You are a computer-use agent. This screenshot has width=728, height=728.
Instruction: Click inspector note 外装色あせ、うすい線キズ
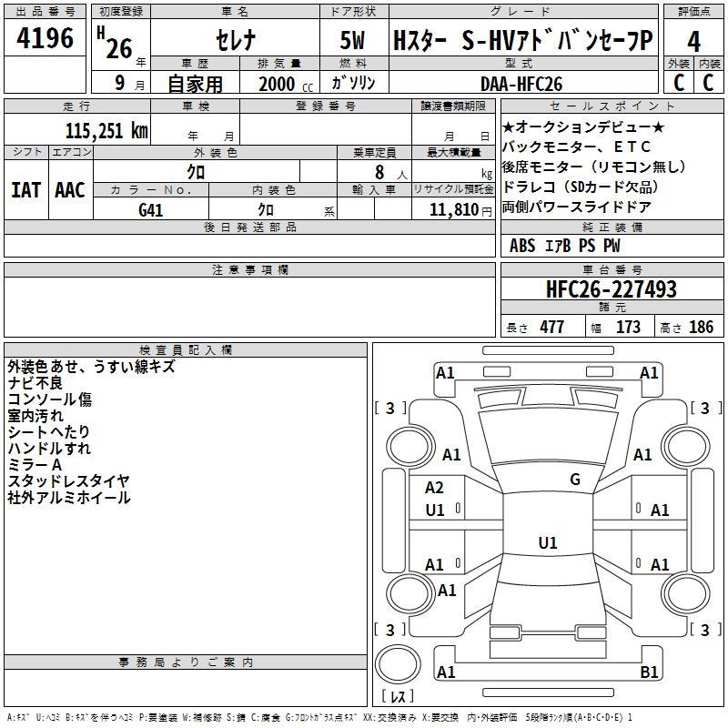point(92,367)
